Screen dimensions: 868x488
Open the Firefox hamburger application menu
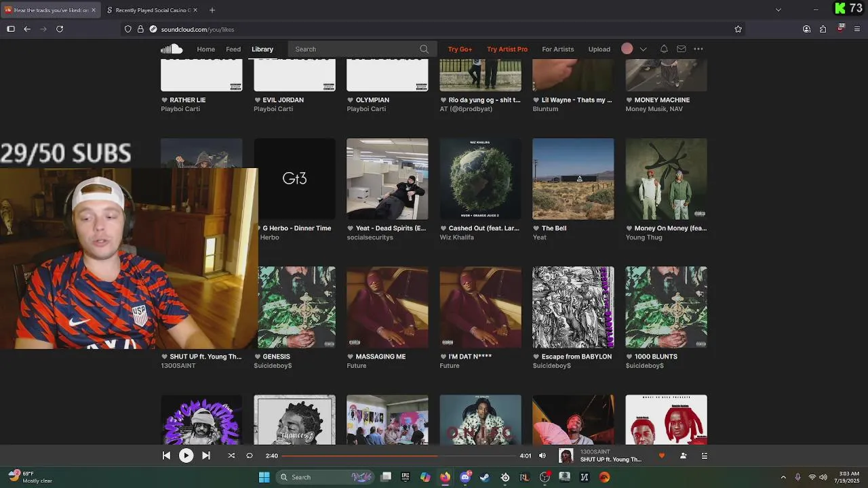click(x=857, y=29)
